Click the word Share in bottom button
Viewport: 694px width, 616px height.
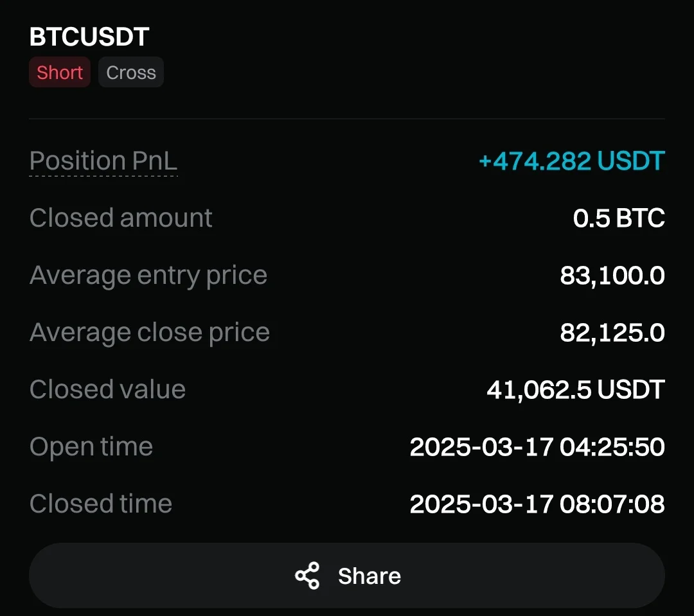pyautogui.click(x=369, y=576)
